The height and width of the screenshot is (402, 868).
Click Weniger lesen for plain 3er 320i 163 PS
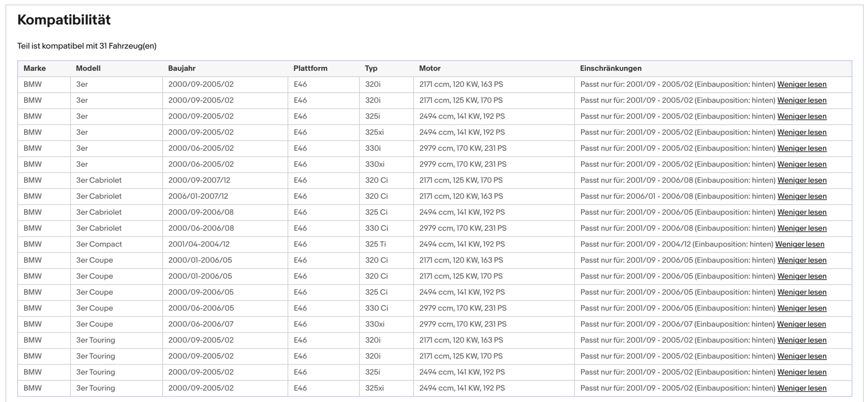801,84
